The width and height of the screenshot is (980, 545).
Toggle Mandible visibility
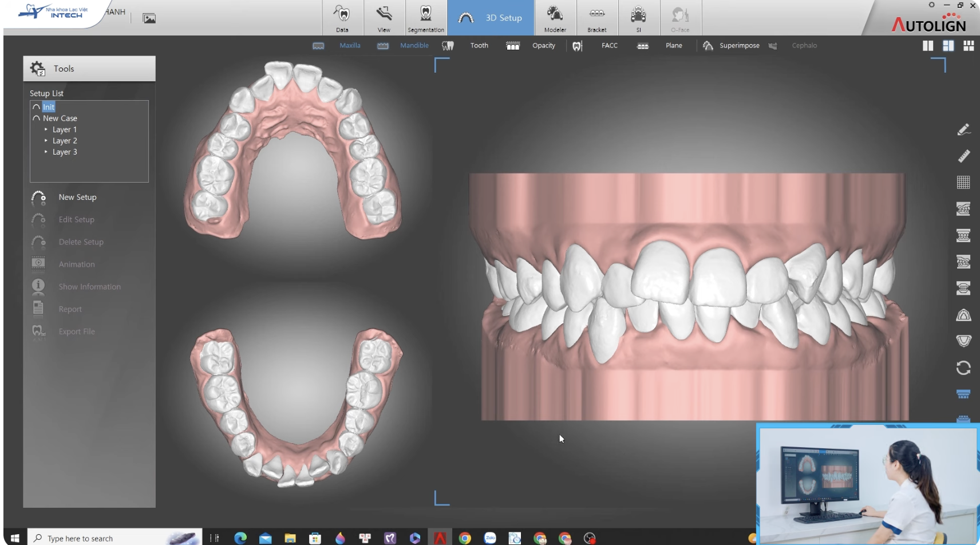414,46
